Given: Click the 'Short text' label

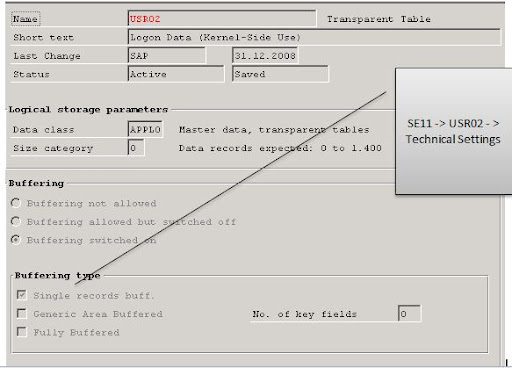Looking at the screenshot, I should coord(43,37).
